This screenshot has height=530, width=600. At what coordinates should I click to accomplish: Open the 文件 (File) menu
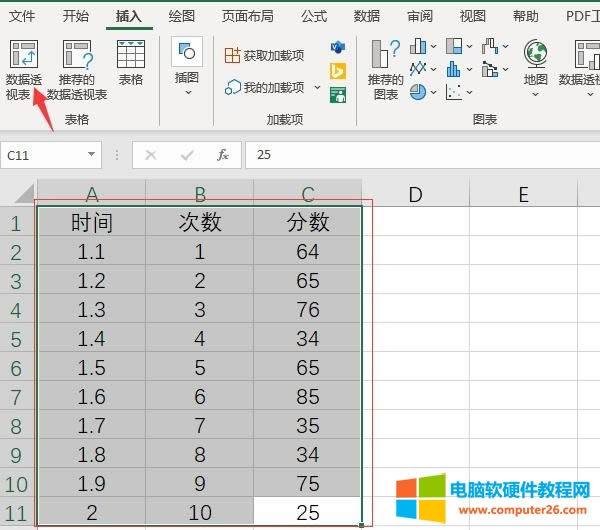[x=22, y=16]
